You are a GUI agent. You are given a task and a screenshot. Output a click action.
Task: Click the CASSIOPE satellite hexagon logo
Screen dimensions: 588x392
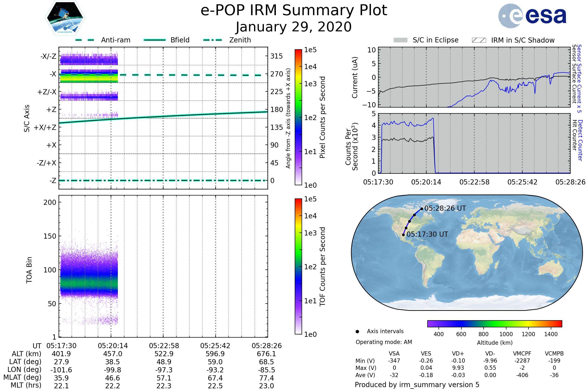65,18
